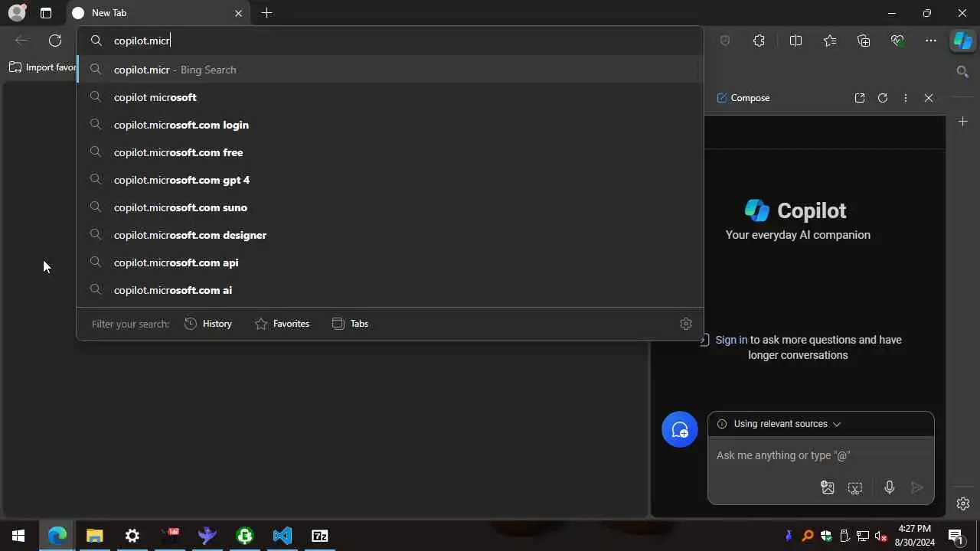This screenshot has width=980, height=551.
Task: Select suggestion 'copilot.microsoft.com api'
Action: [x=390, y=262]
